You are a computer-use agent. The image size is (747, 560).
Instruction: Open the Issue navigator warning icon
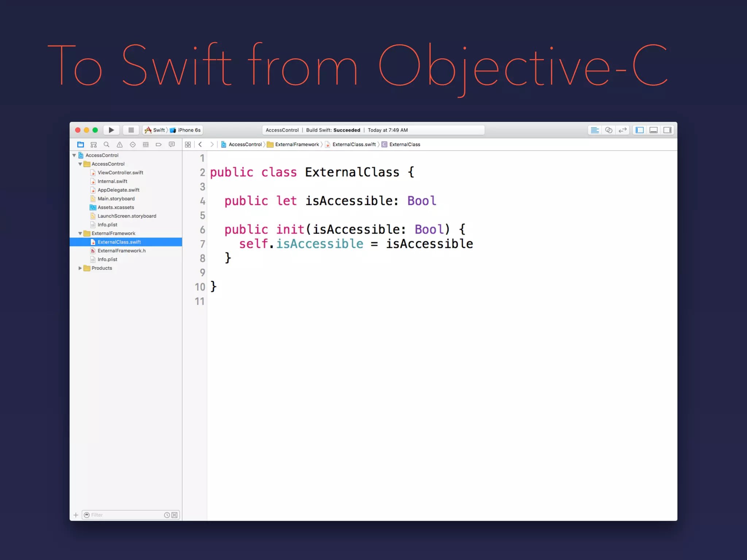click(120, 145)
